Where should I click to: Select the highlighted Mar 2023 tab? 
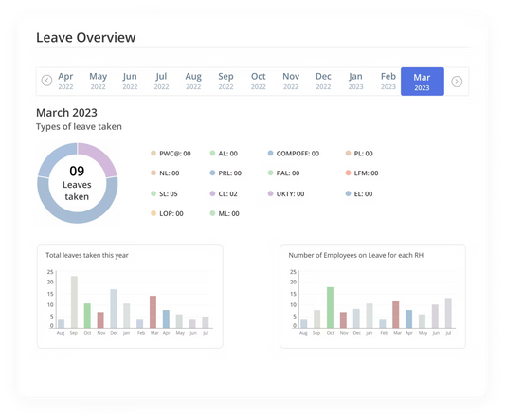click(x=423, y=82)
